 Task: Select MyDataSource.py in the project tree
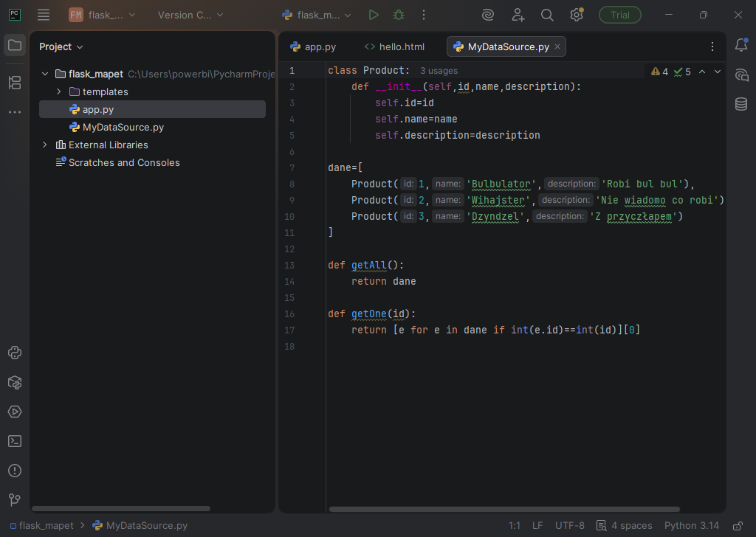point(152,127)
